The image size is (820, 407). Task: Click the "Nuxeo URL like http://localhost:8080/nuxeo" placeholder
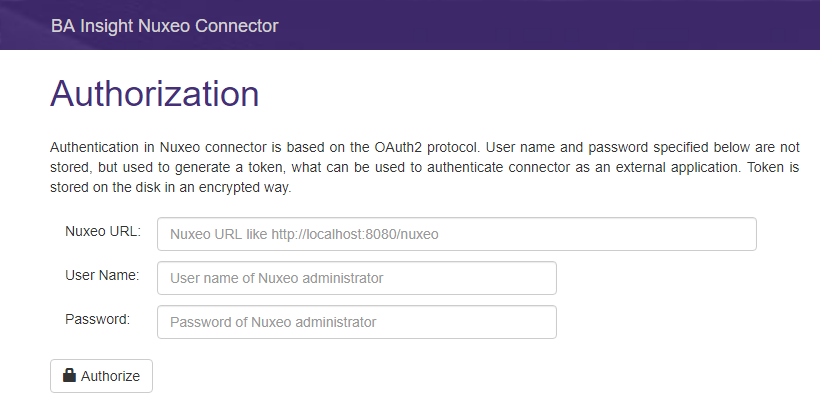(305, 235)
